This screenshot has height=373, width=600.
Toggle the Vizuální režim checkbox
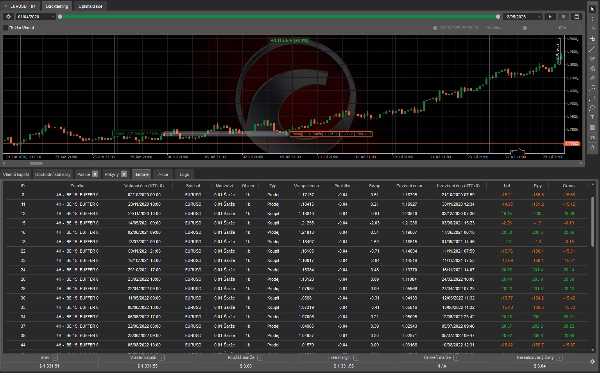(x=5, y=28)
